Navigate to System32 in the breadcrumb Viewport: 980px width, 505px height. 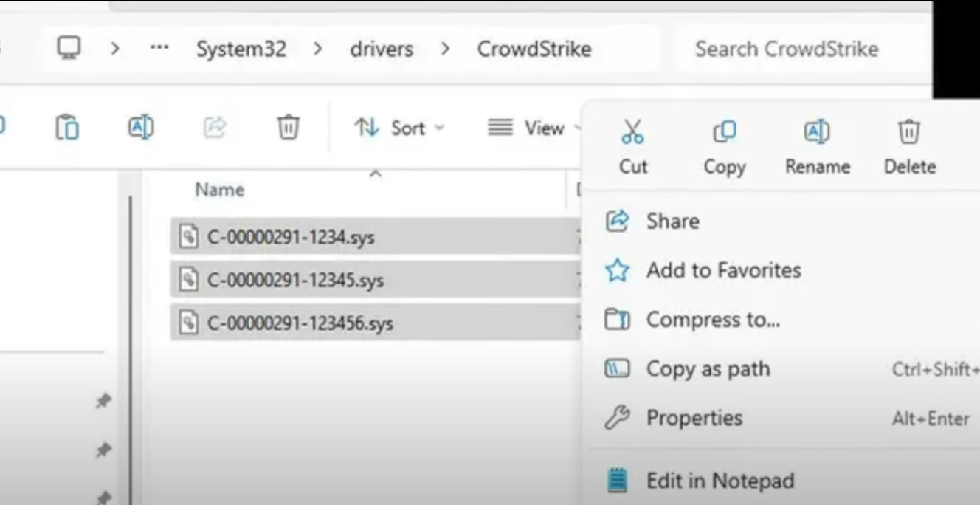tap(241, 49)
